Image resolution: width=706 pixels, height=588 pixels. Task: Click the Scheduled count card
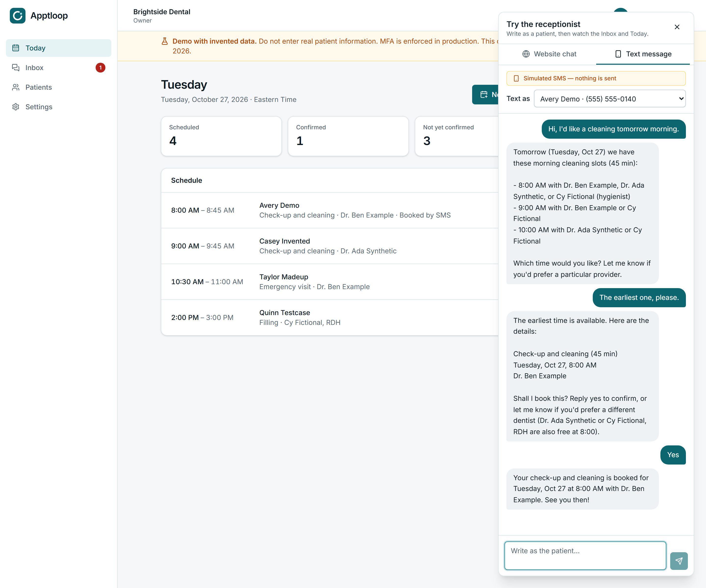click(x=221, y=136)
